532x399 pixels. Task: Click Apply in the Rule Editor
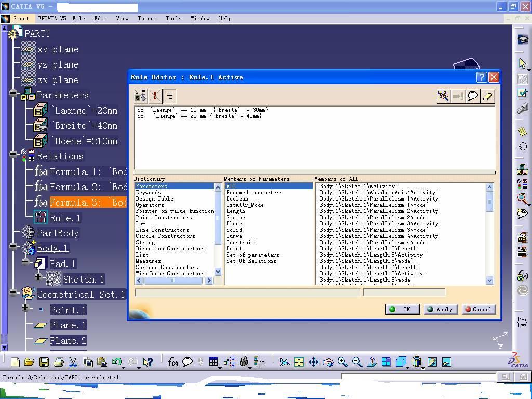441,309
